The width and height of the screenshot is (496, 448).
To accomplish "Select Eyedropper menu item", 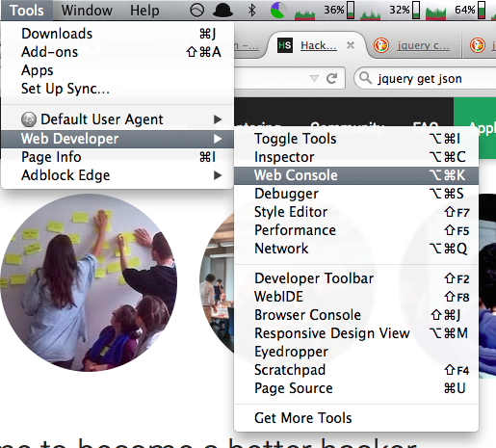I will 356,352.
